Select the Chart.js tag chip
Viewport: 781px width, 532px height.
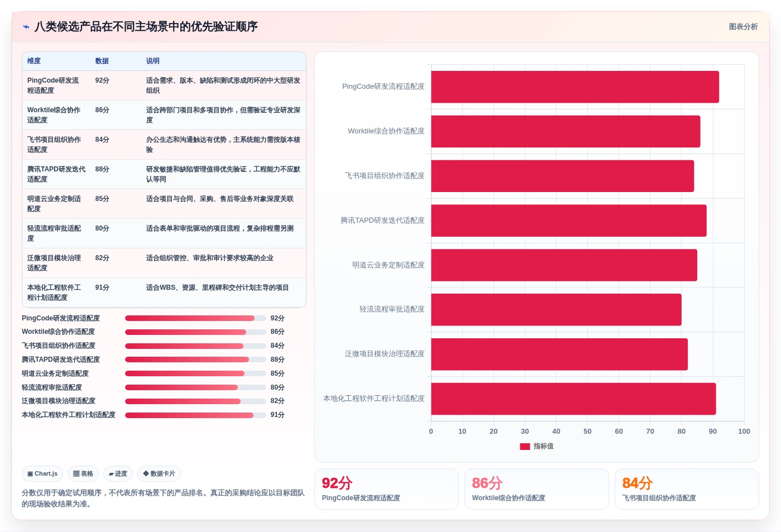point(42,474)
